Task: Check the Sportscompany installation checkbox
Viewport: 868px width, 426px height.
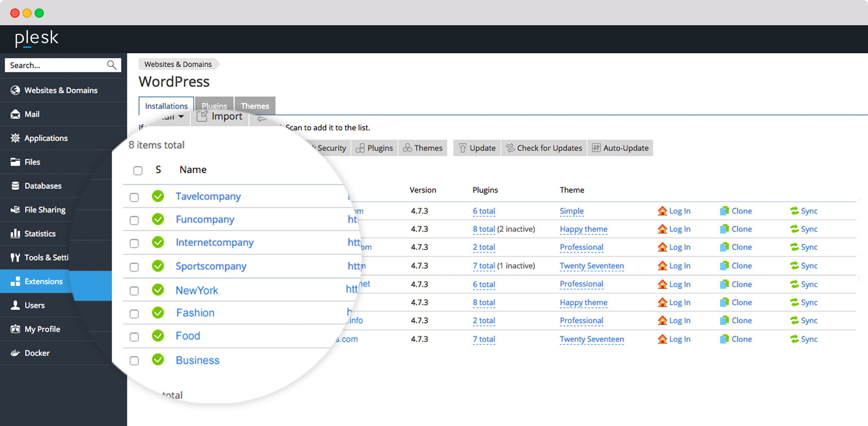Action: (134, 267)
